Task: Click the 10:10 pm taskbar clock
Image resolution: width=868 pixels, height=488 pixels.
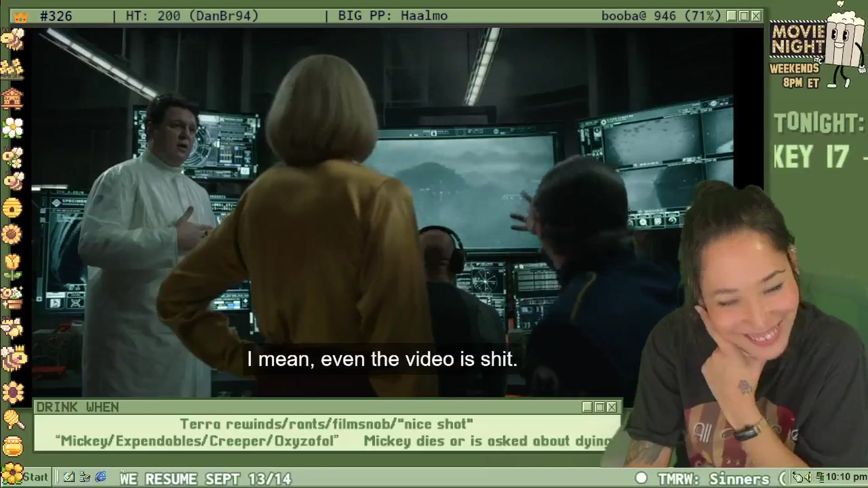Action: pos(846,477)
